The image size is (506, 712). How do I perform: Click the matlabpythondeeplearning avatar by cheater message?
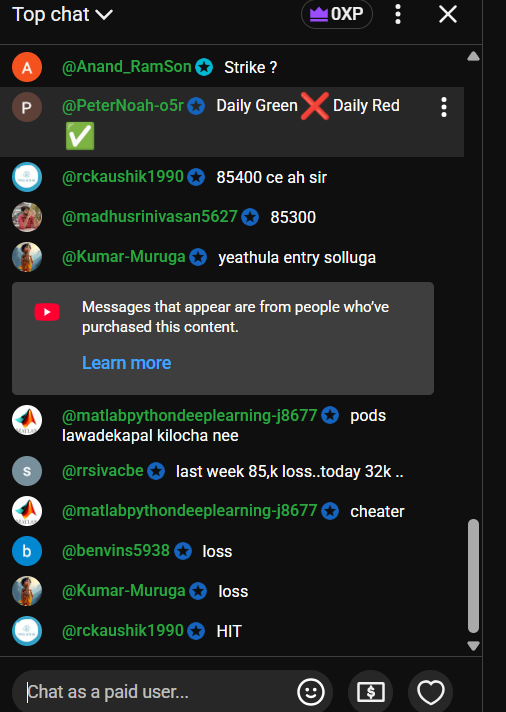pyautogui.click(x=27, y=511)
